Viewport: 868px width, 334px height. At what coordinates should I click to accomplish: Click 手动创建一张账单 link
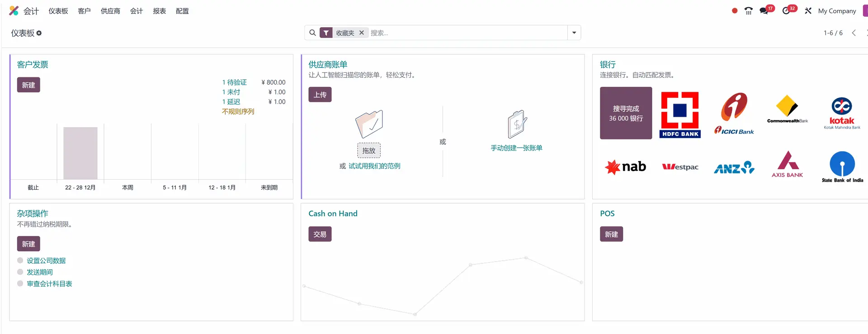pyautogui.click(x=517, y=148)
